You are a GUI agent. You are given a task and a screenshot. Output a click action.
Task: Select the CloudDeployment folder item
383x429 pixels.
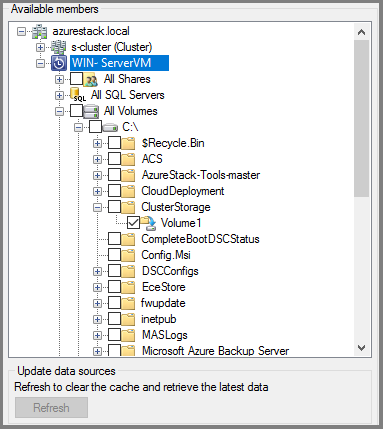click(183, 191)
